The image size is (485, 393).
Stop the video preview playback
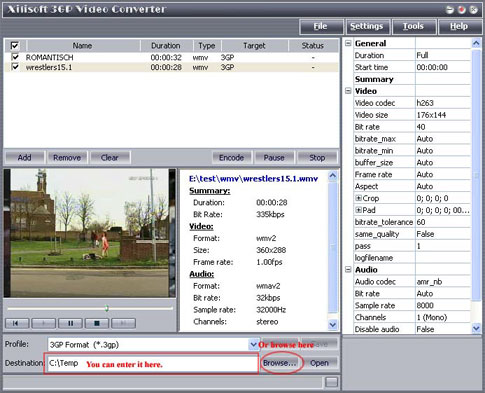click(97, 323)
